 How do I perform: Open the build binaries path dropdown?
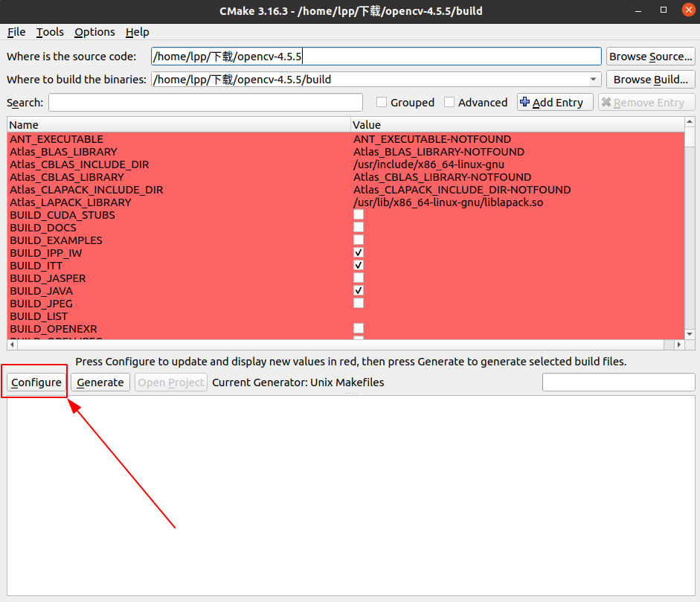coord(593,80)
